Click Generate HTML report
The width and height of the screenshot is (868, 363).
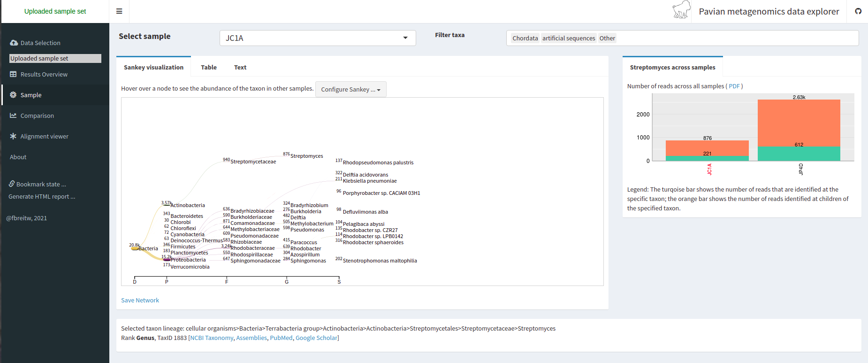[42, 196]
